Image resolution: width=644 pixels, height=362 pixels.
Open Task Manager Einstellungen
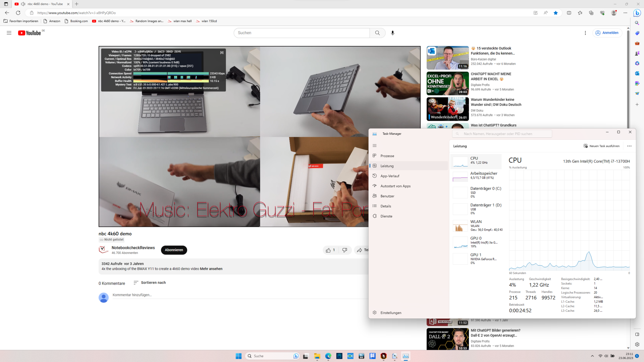click(390, 313)
